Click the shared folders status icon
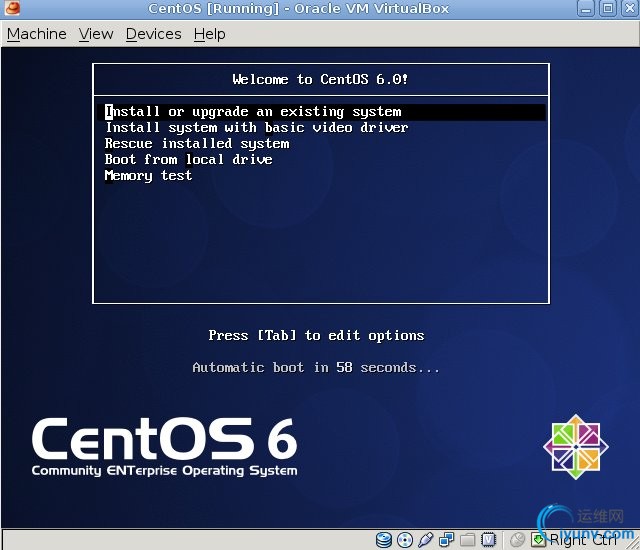The image size is (640, 550). [x=467, y=540]
